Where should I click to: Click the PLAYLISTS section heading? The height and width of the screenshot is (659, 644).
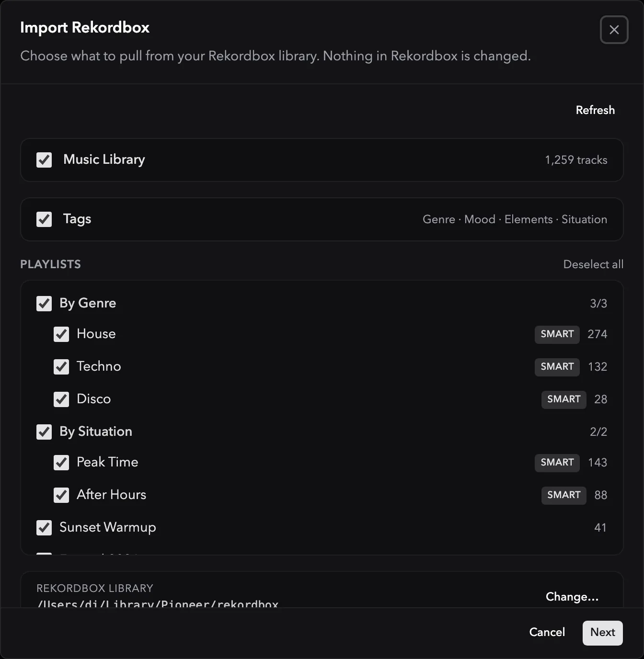click(50, 264)
